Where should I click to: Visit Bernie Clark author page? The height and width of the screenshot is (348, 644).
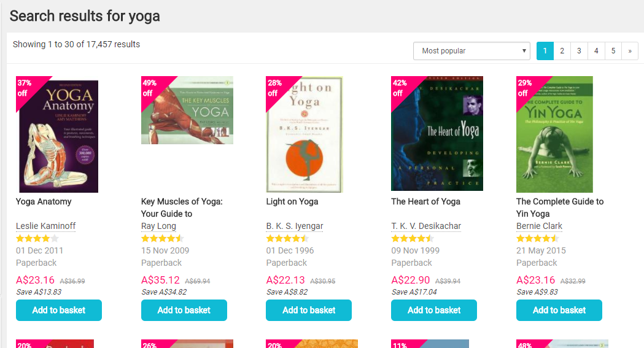point(540,226)
